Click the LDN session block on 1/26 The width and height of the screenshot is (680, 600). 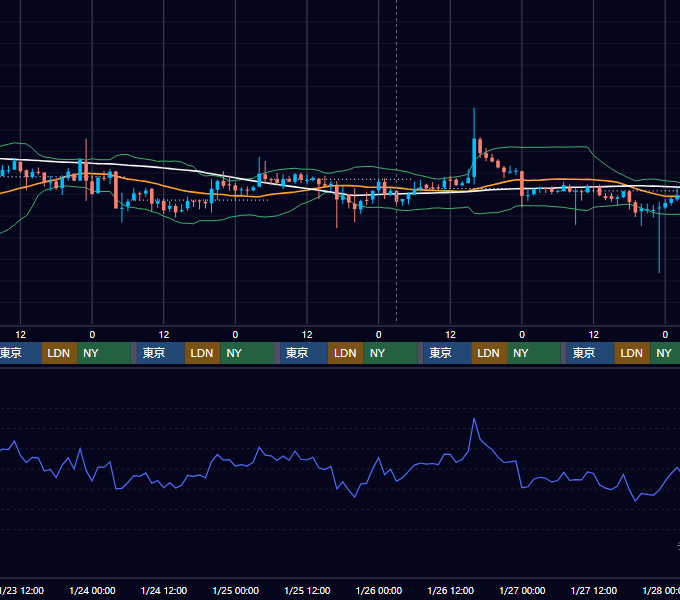pos(489,353)
